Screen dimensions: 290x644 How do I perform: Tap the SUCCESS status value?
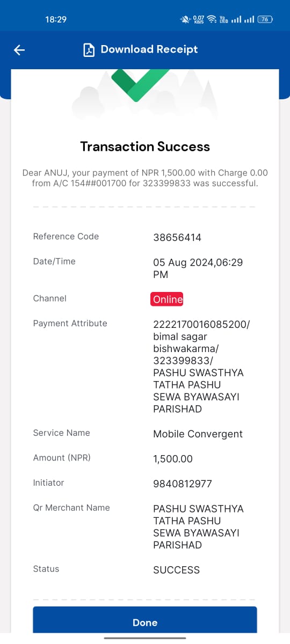coord(176,570)
